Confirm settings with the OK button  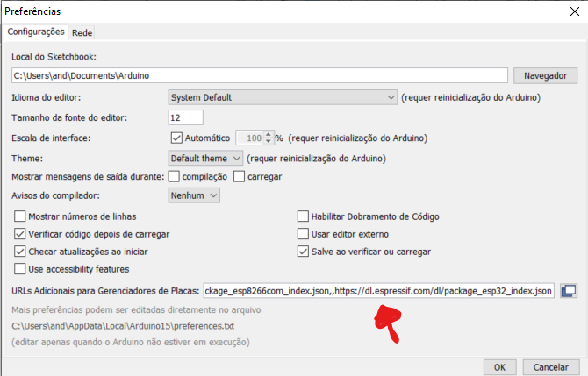tap(499, 367)
